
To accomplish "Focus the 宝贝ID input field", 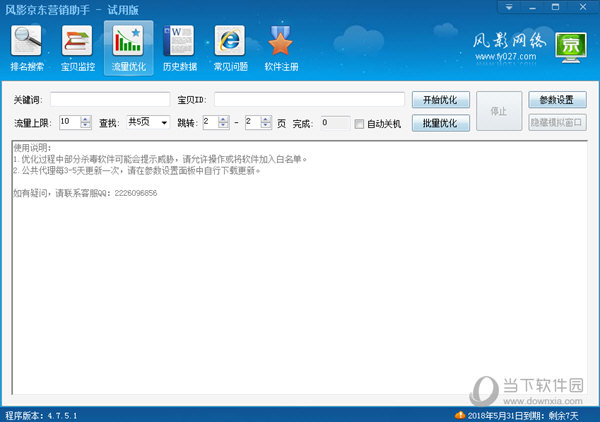I will [x=309, y=99].
